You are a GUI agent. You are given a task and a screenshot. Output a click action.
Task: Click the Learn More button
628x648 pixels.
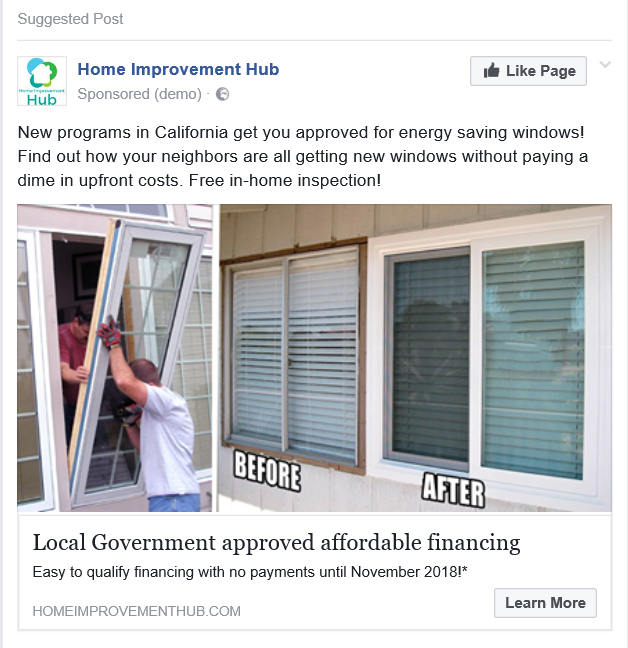(x=545, y=603)
